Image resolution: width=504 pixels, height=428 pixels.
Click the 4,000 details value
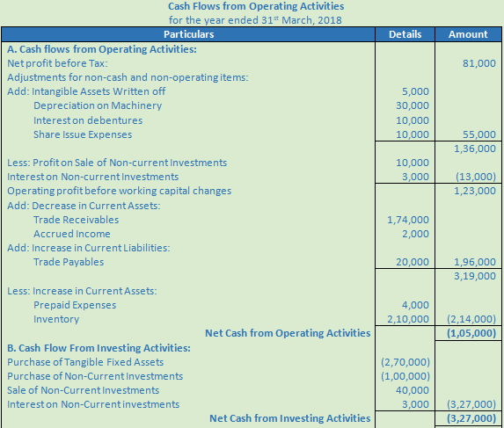coord(415,305)
